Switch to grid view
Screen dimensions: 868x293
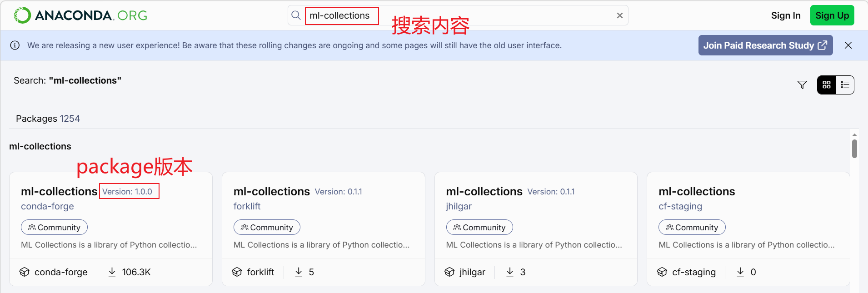coord(827,85)
